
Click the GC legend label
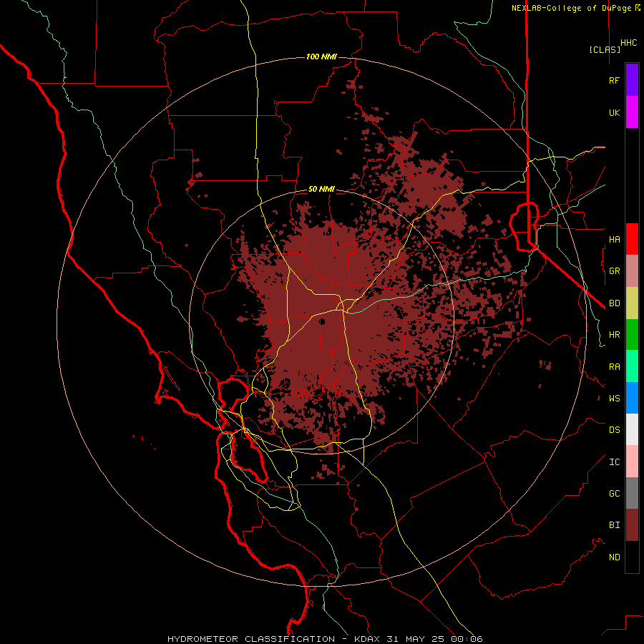pos(614,494)
